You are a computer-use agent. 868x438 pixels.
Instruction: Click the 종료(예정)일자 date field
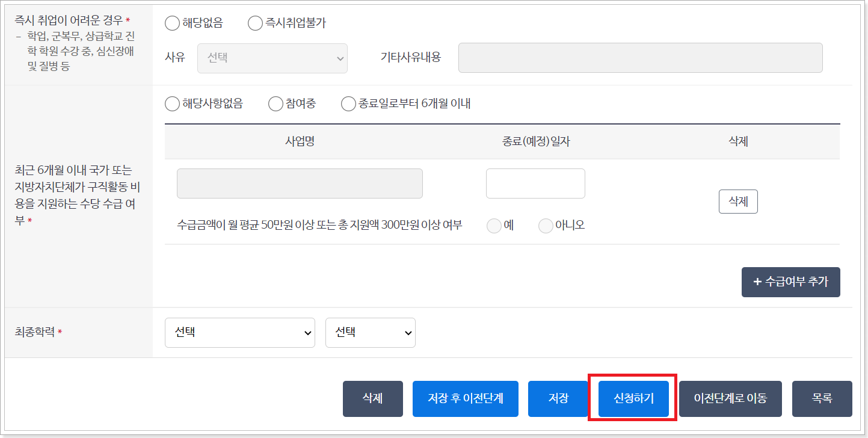click(535, 184)
